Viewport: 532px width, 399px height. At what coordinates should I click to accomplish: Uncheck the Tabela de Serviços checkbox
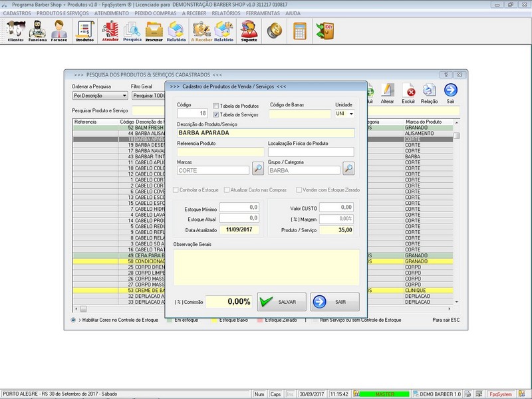[x=216, y=114]
